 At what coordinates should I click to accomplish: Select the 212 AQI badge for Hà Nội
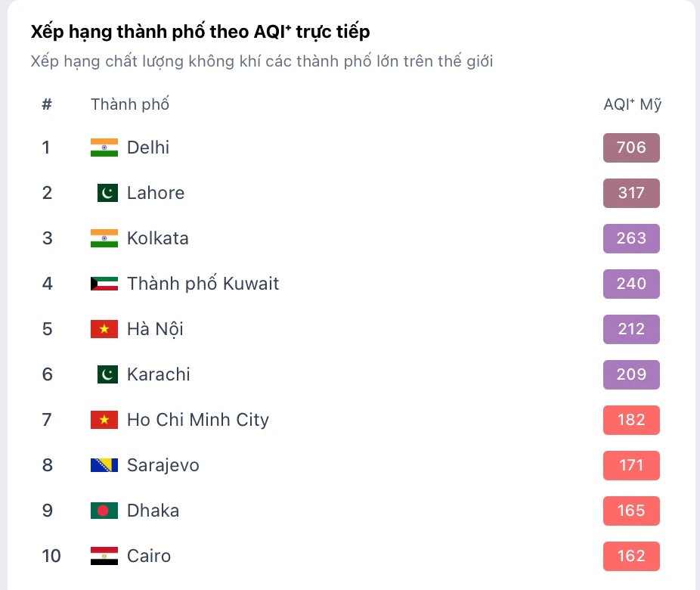[631, 329]
